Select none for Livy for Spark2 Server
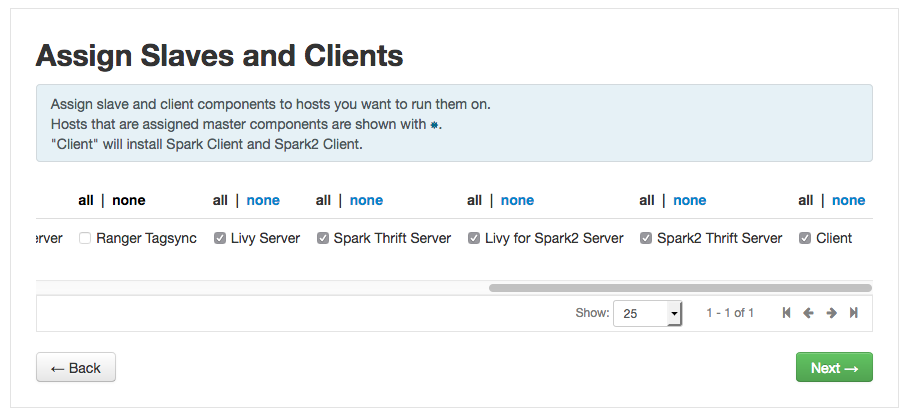912x418 pixels. (517, 200)
